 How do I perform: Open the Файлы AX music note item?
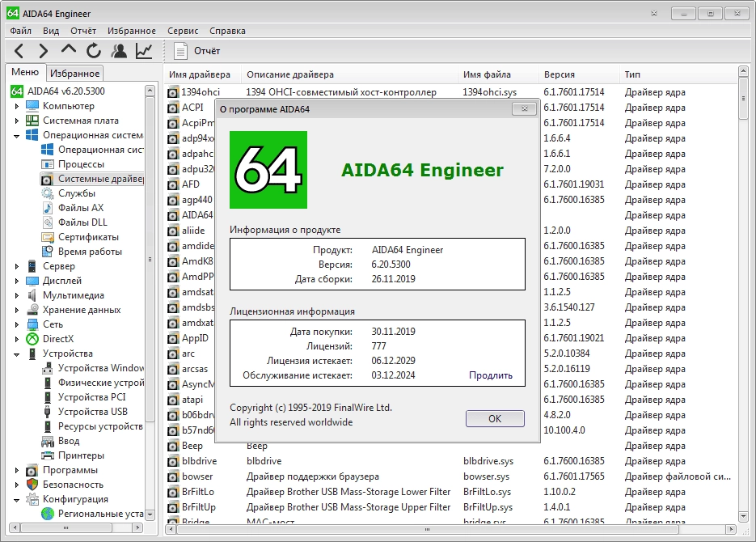point(47,207)
